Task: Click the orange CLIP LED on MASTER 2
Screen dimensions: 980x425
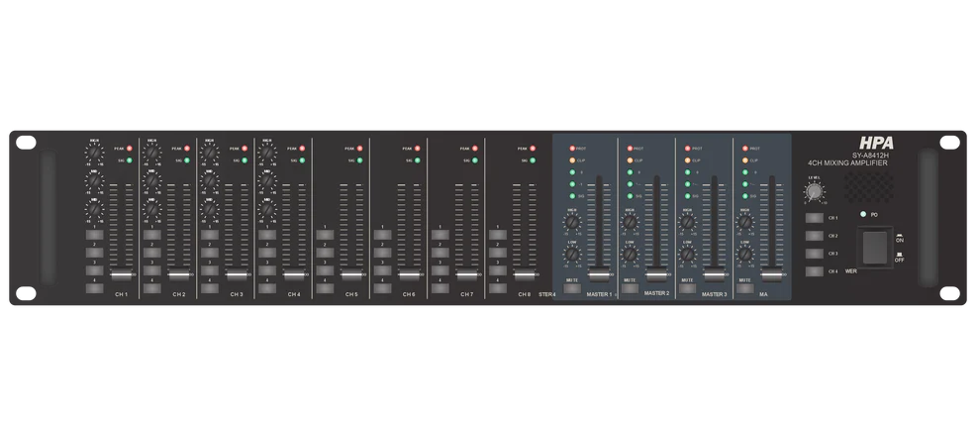Action: 630,160
